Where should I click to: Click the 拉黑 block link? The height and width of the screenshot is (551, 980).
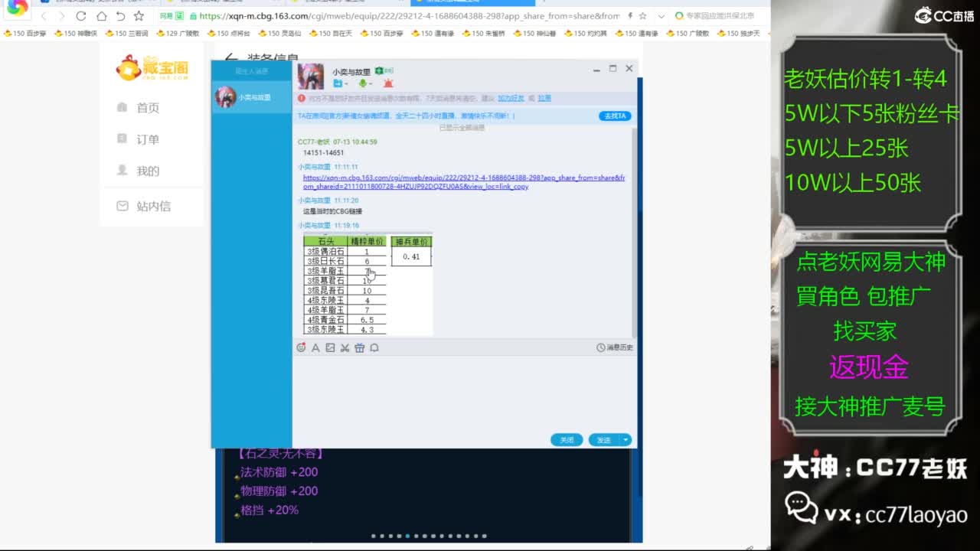point(544,99)
